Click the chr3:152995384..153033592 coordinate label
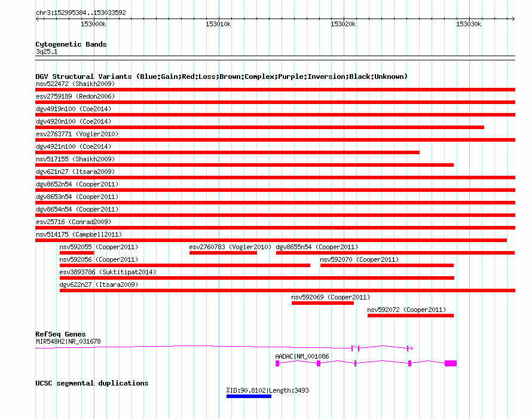 click(x=81, y=13)
